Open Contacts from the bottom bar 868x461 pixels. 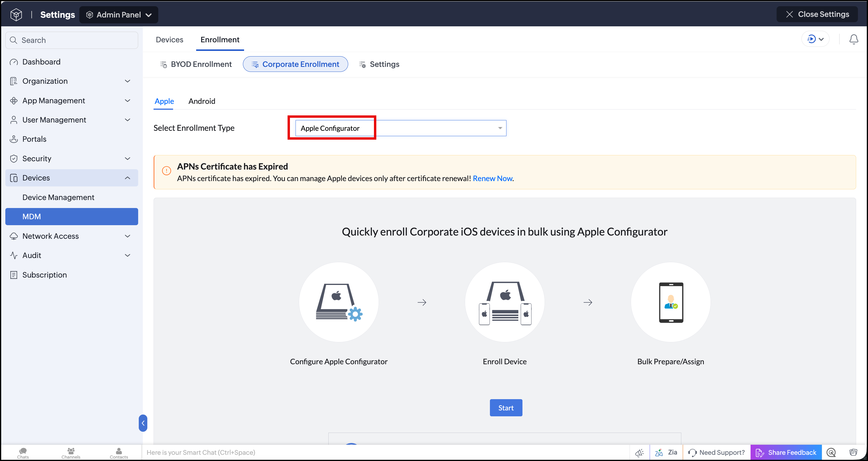(x=119, y=453)
